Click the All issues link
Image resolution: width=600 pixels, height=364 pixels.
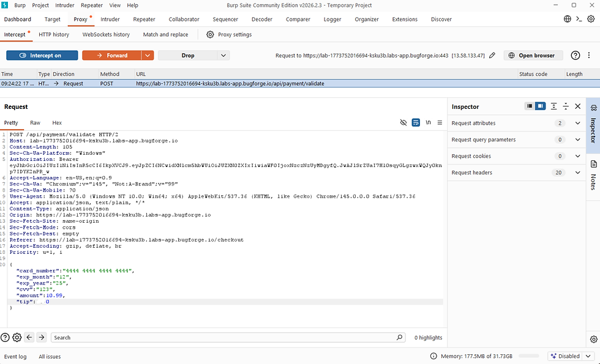click(50, 356)
